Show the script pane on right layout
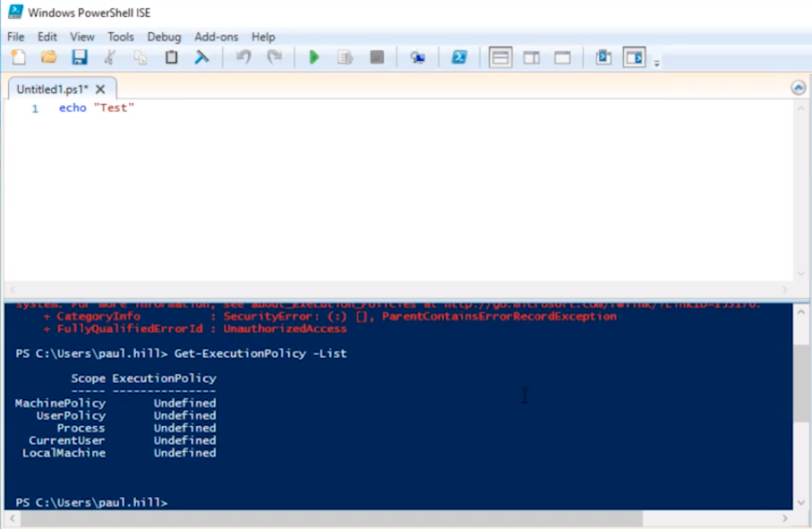 (531, 57)
